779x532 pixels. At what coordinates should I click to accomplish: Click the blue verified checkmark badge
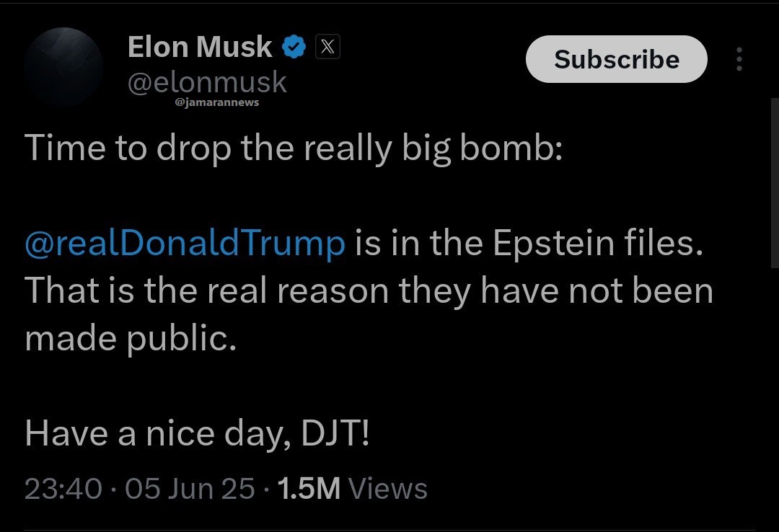(293, 48)
